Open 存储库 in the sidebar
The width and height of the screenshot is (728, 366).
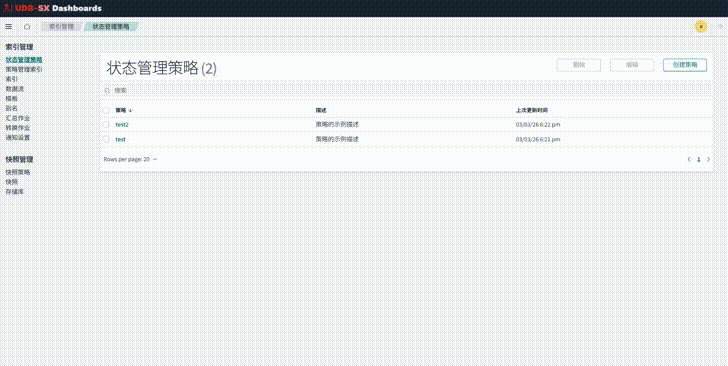point(15,192)
